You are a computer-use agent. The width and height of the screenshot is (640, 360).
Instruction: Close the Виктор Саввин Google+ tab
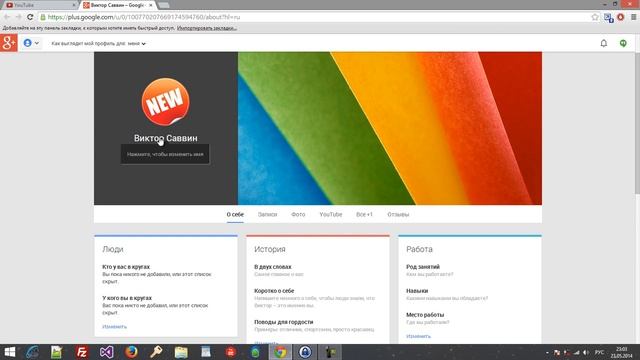151,5
